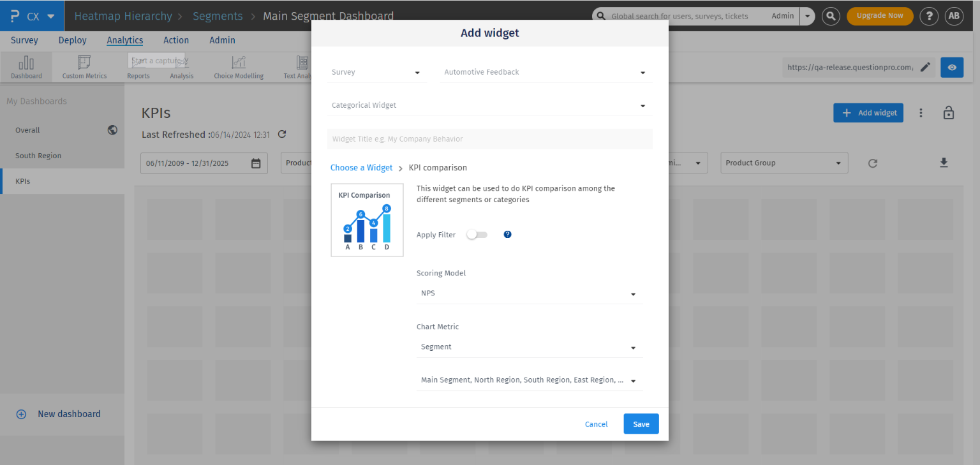This screenshot has width=980, height=465.
Task: Open the Choice Modelling tool
Action: (x=238, y=66)
